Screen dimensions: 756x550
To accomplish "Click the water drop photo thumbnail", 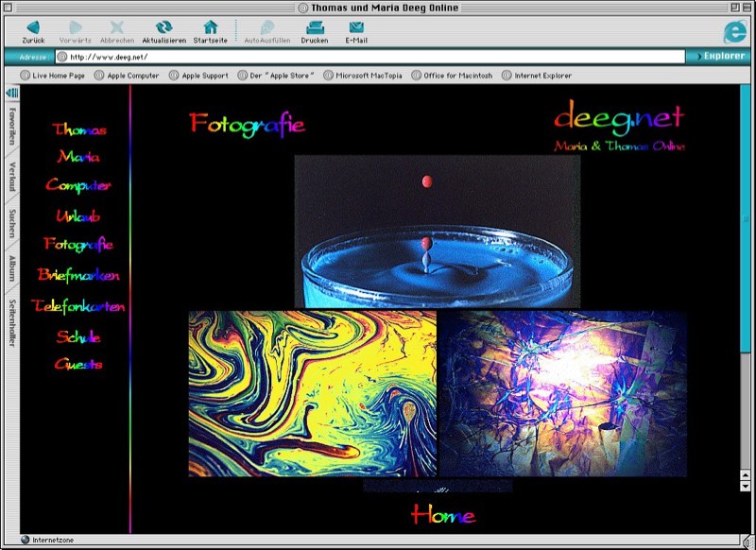I will 437,231.
